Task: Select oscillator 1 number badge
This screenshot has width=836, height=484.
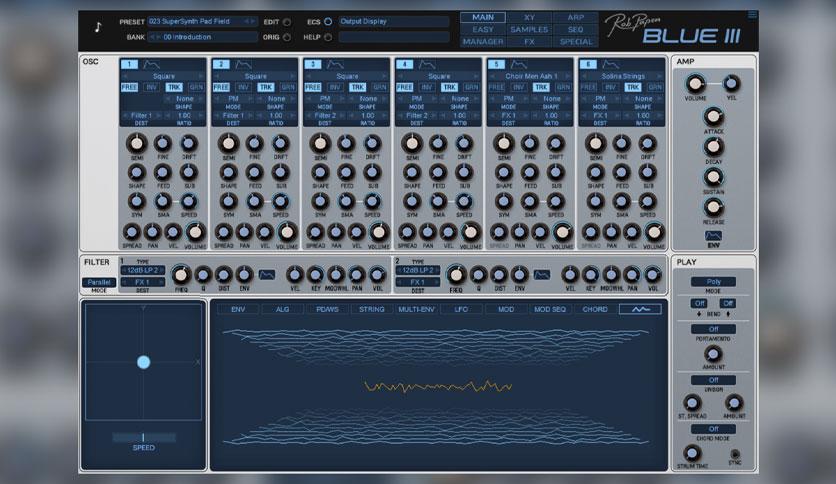Action: click(x=130, y=64)
